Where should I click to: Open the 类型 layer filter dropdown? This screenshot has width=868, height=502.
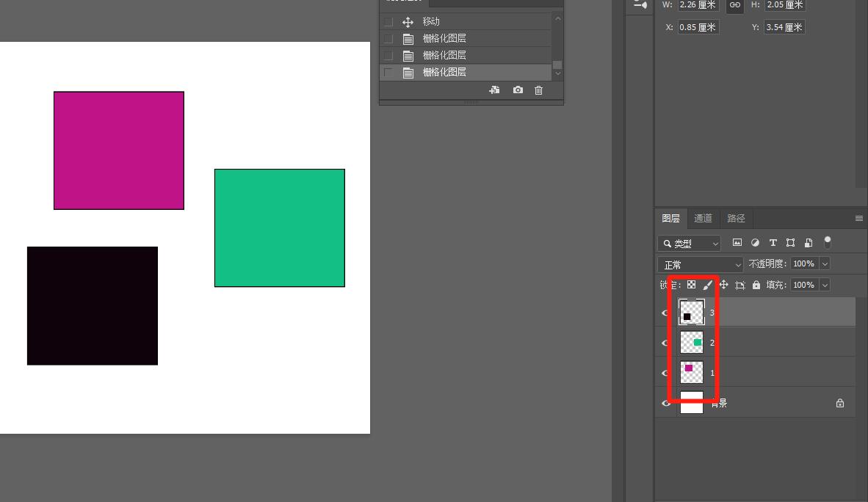pyautogui.click(x=689, y=244)
